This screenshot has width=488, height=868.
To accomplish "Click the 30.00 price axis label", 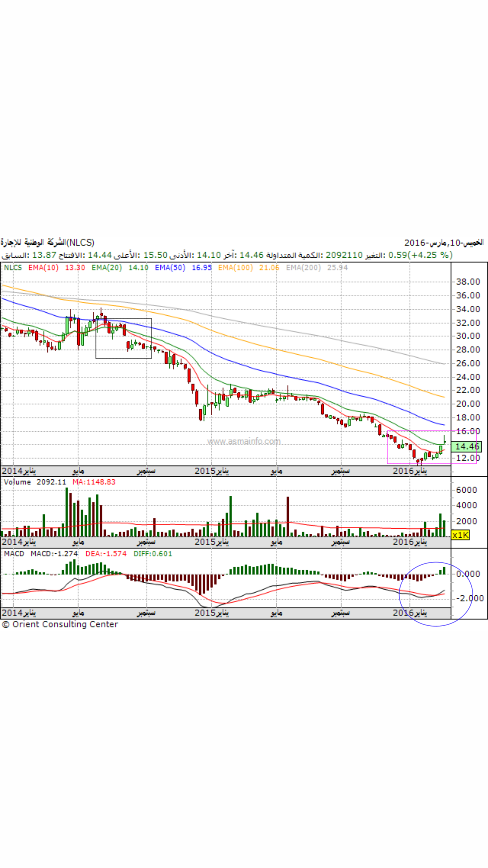I will [468, 336].
